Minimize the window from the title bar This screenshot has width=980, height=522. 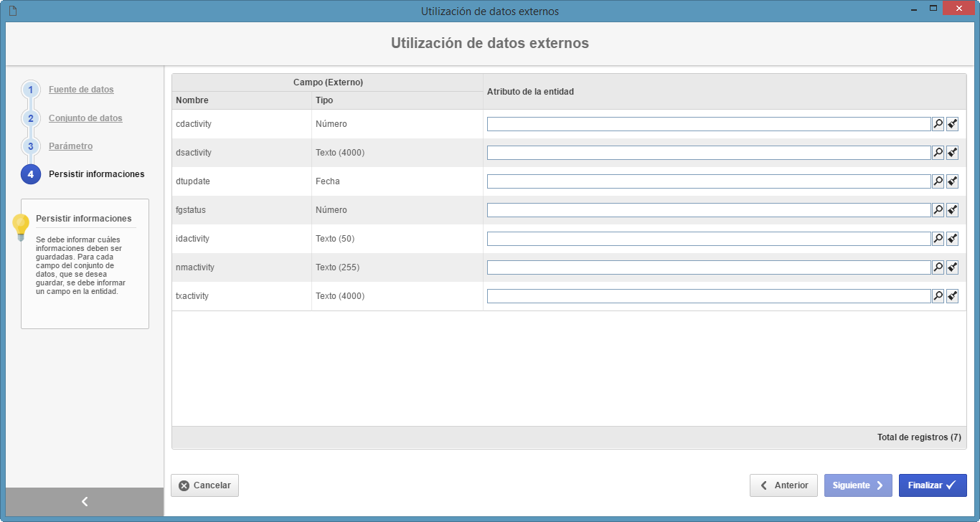coord(913,9)
